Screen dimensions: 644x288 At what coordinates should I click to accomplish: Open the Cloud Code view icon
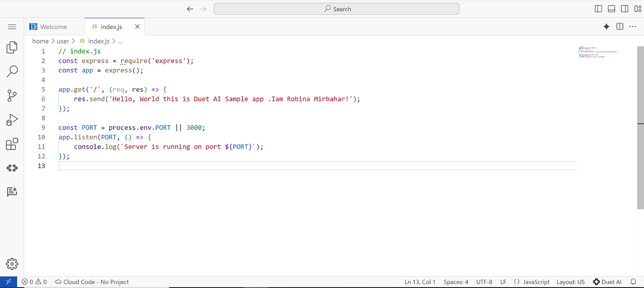(x=12, y=168)
